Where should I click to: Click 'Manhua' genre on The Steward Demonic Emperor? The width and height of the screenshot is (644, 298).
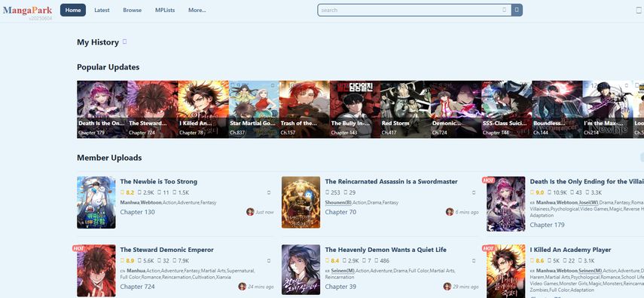pos(136,271)
